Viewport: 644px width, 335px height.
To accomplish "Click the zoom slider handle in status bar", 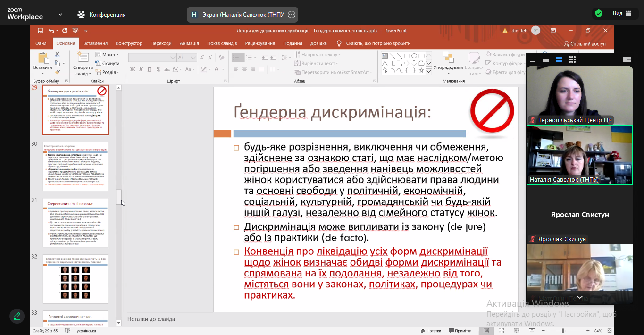I will pyautogui.click(x=563, y=331).
